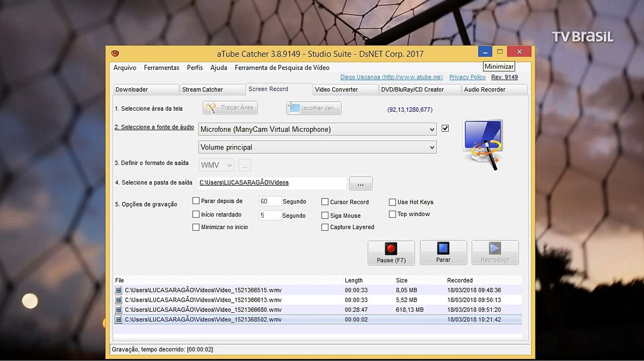Select the Screen Record tab

[x=279, y=89]
